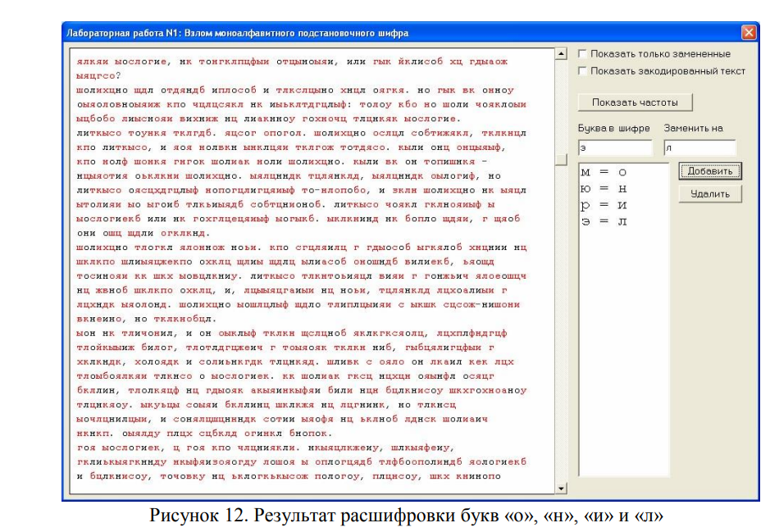This screenshot has width=770, height=532.
Task: Toggle the "Показать закодированный текст" checkbox
Action: click(582, 71)
